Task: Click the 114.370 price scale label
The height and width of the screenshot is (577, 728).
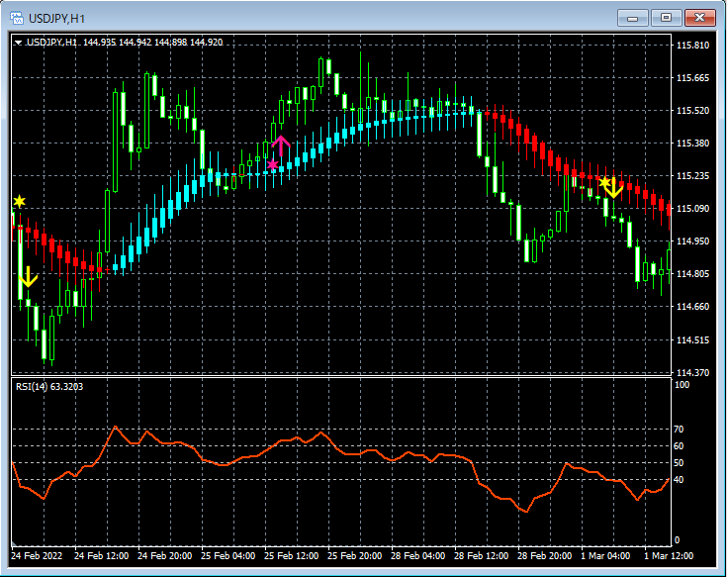Action: [x=692, y=372]
